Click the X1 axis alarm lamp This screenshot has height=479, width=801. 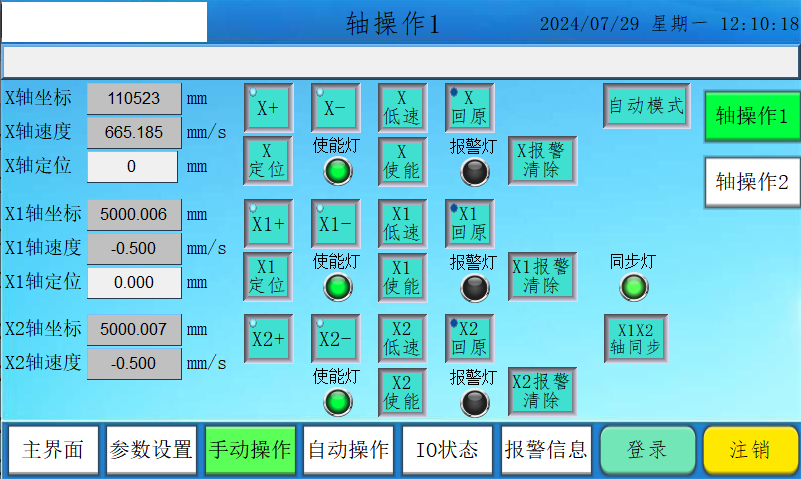474,288
